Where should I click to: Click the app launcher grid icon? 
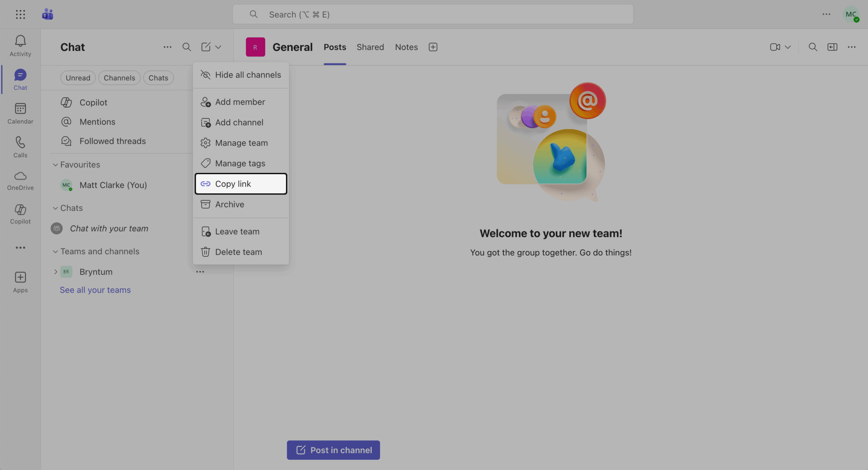20,14
